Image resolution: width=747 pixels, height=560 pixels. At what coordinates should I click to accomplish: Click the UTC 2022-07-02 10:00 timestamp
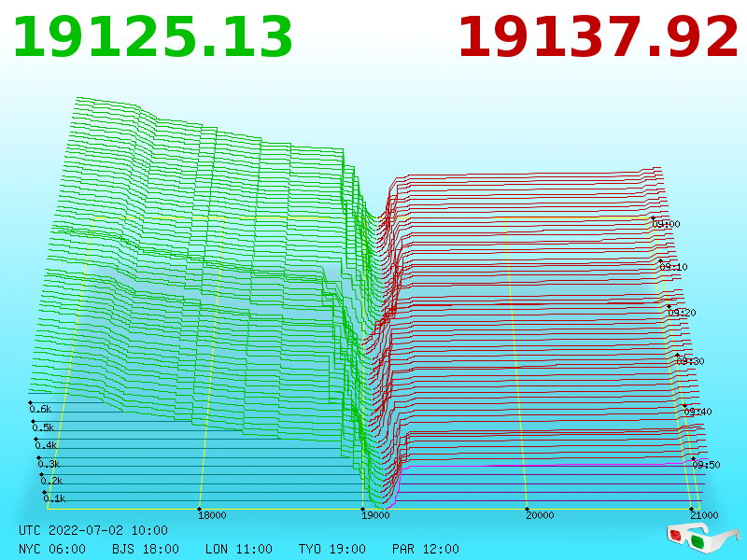click(93, 530)
